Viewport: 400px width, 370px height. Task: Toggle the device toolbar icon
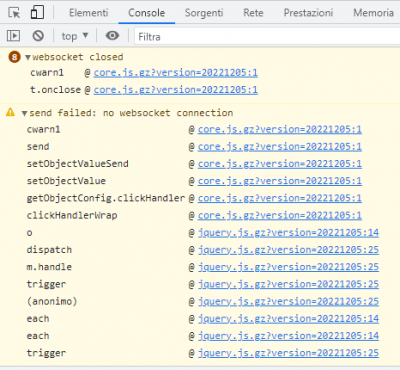tap(37, 12)
